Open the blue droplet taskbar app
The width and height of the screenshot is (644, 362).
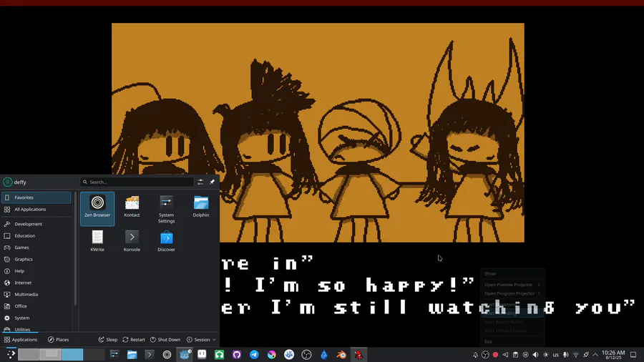coord(324,354)
